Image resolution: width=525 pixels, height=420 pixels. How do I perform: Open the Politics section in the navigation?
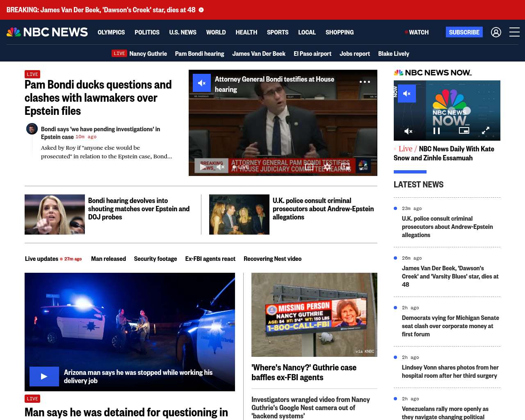[x=147, y=32]
